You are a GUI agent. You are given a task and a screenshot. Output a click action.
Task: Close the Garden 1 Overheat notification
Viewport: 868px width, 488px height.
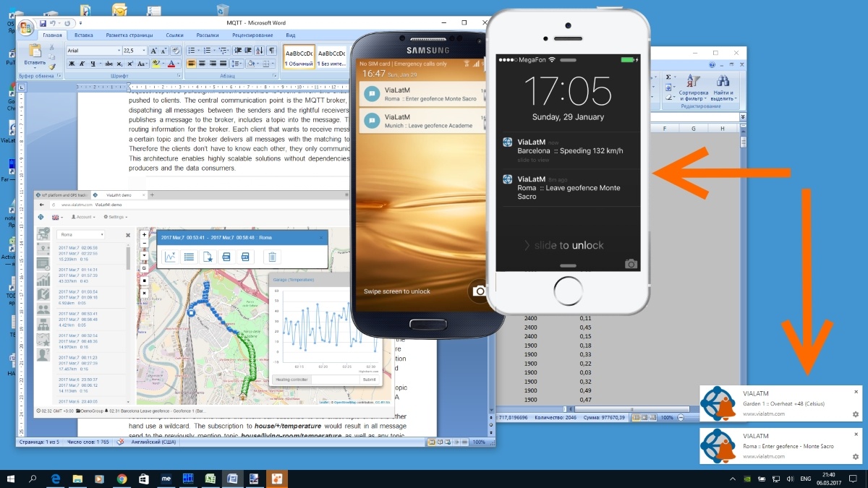(x=856, y=392)
